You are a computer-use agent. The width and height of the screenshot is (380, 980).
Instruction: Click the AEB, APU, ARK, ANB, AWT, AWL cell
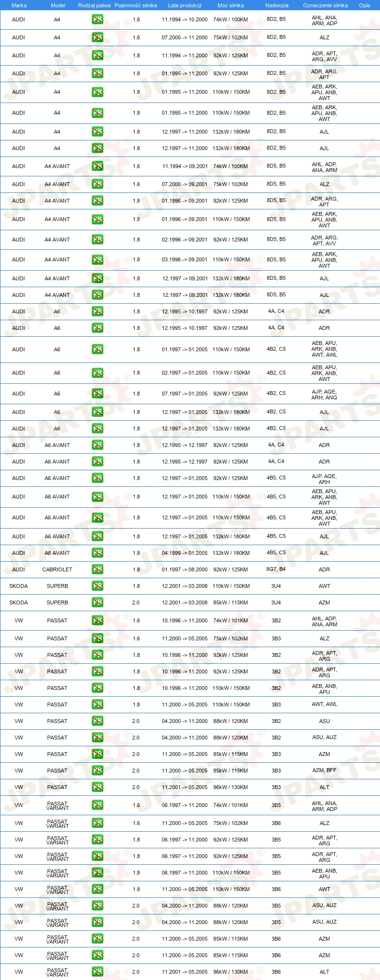coord(324,349)
